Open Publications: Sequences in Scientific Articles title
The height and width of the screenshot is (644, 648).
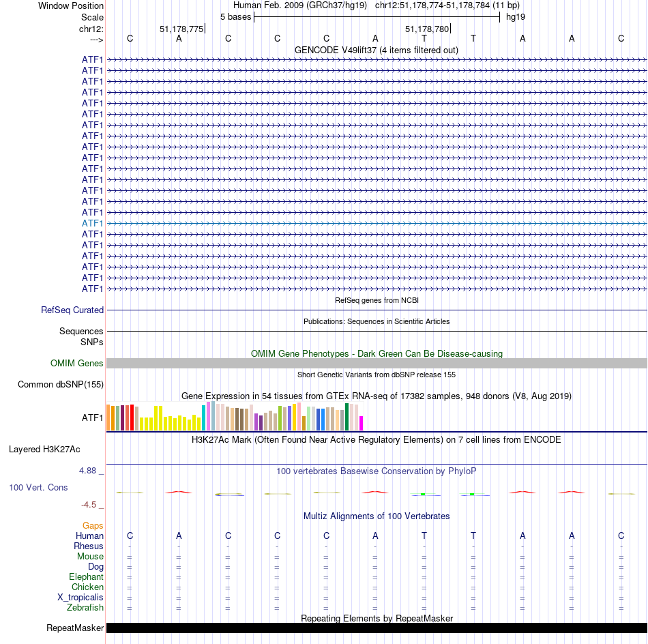377,321
